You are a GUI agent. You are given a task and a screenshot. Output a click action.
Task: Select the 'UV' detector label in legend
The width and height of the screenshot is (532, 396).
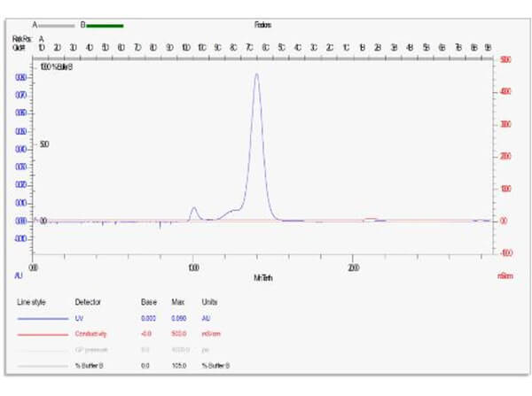[79, 318]
